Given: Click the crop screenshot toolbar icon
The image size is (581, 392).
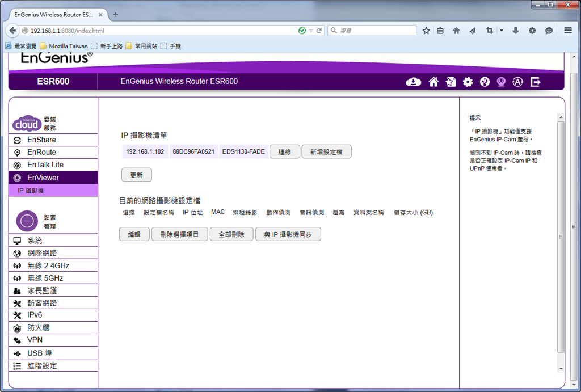Looking at the screenshot, I should pyautogui.click(x=490, y=31).
